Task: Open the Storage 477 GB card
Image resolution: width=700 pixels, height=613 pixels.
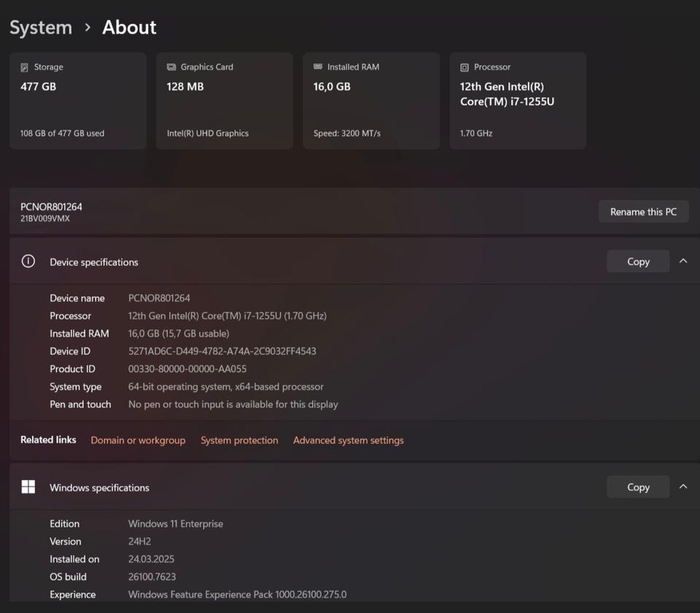Action: pos(78,101)
